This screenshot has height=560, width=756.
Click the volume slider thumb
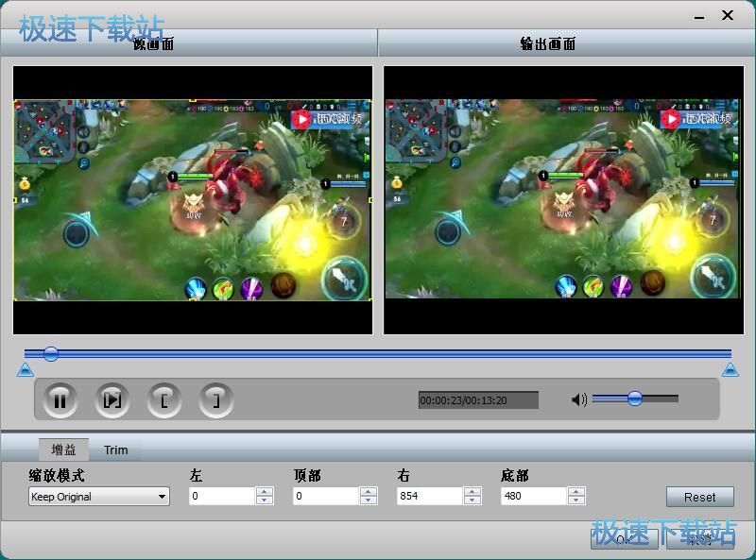[x=635, y=399]
